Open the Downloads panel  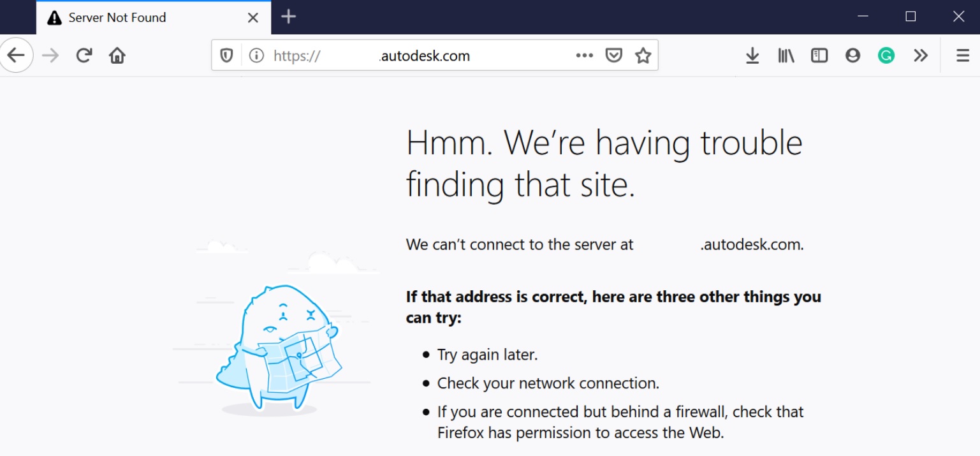(752, 55)
